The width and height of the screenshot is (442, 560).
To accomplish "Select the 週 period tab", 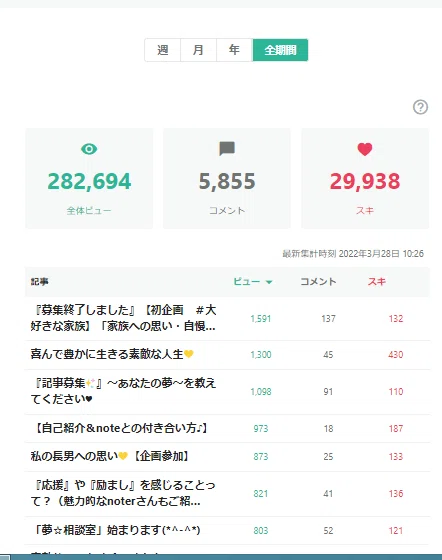I will pyautogui.click(x=162, y=50).
